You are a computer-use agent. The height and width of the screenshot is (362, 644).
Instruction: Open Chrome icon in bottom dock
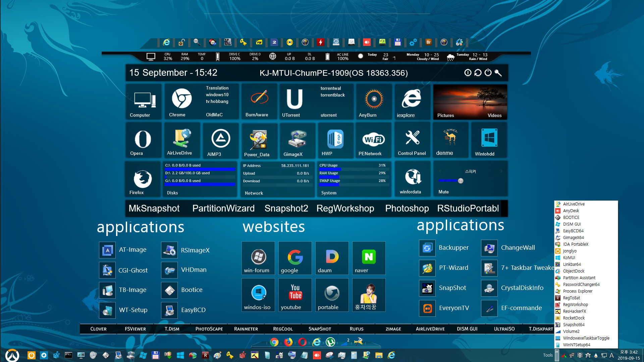pyautogui.click(x=274, y=342)
